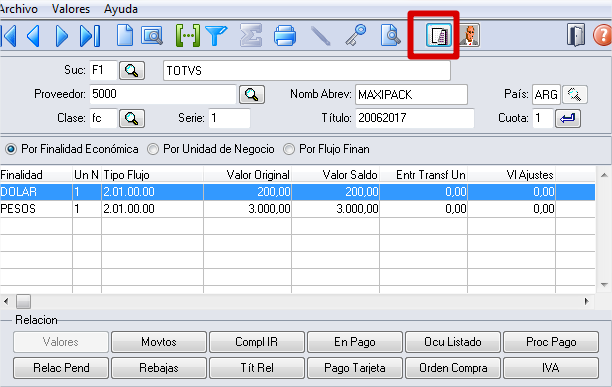Viewport: 612px width, 387px height.
Task: Click the Serie input field
Action: click(229, 118)
